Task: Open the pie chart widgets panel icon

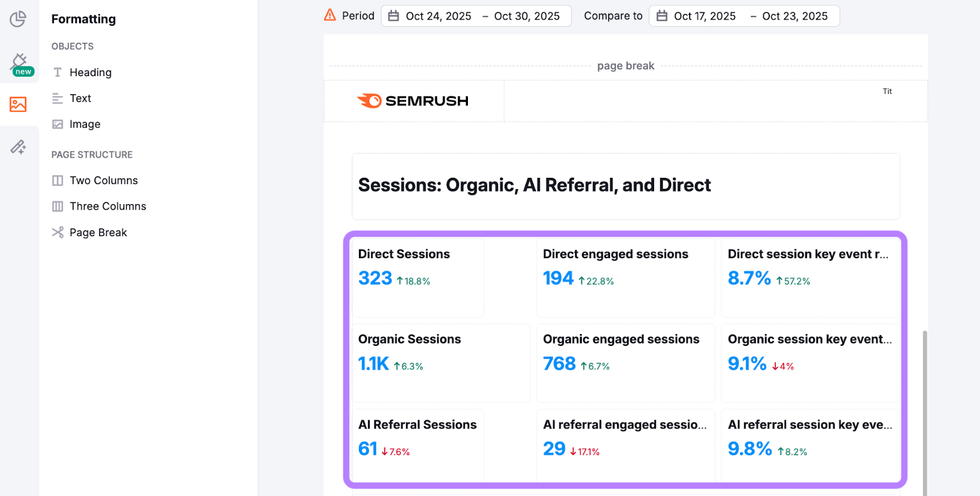Action: tap(18, 19)
